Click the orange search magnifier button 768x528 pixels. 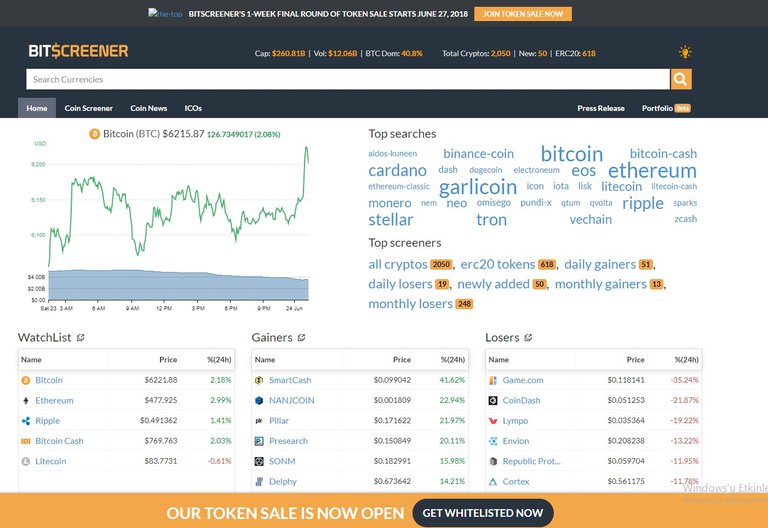coord(681,79)
